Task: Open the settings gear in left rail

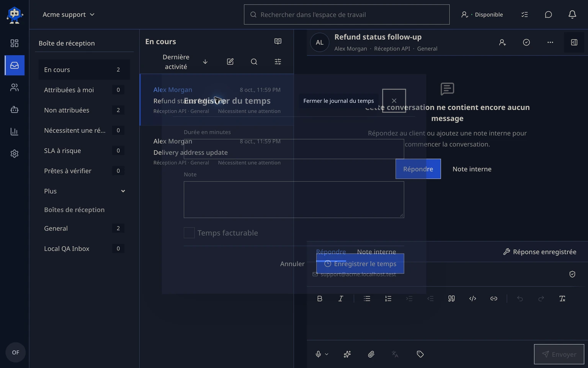Action: pyautogui.click(x=15, y=154)
